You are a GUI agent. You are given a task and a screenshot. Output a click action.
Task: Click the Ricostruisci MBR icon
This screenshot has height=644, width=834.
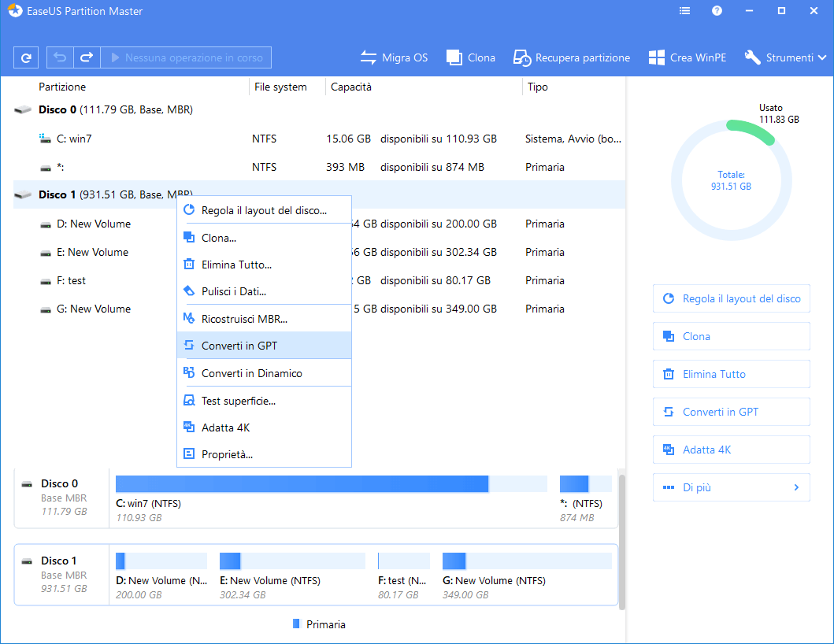click(x=189, y=319)
